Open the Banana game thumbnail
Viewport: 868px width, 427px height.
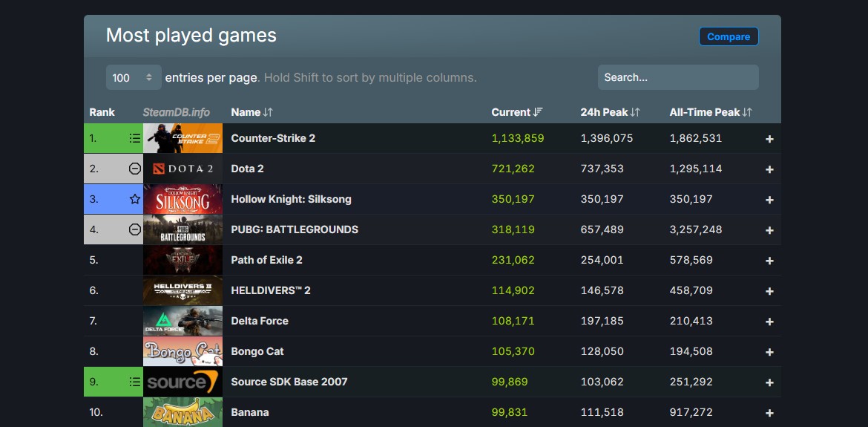pos(183,412)
